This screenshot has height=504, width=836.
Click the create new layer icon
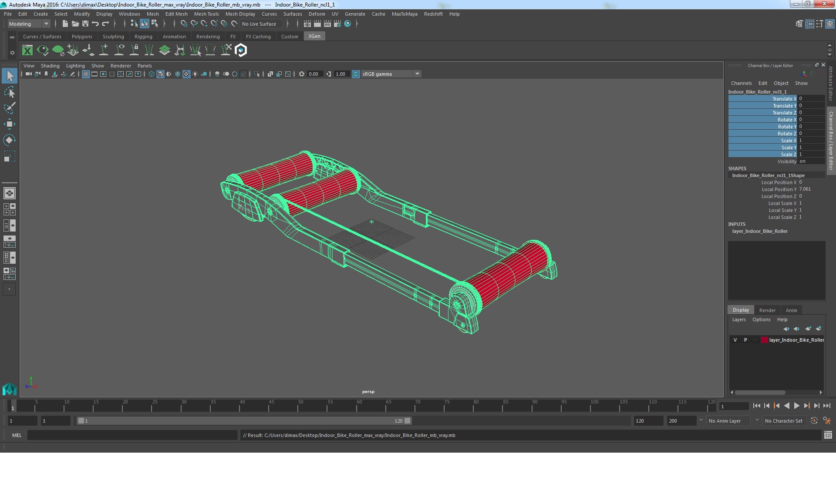(808, 329)
